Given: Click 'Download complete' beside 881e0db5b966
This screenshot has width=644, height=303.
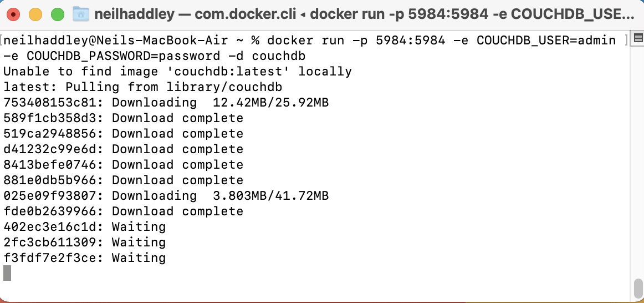Looking at the screenshot, I should 177,180.
